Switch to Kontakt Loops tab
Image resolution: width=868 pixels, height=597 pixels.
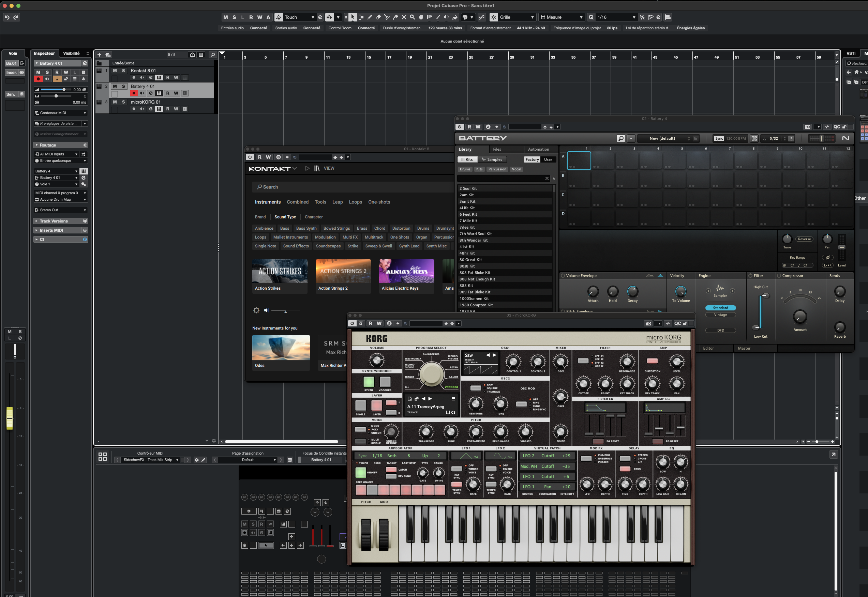coord(355,202)
